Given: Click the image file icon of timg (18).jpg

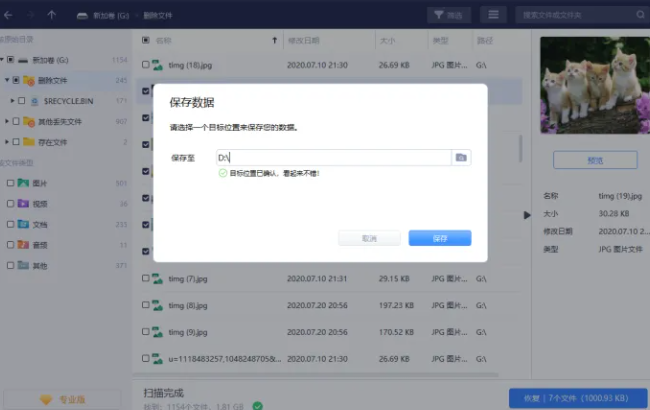Looking at the screenshot, I should pos(158,66).
